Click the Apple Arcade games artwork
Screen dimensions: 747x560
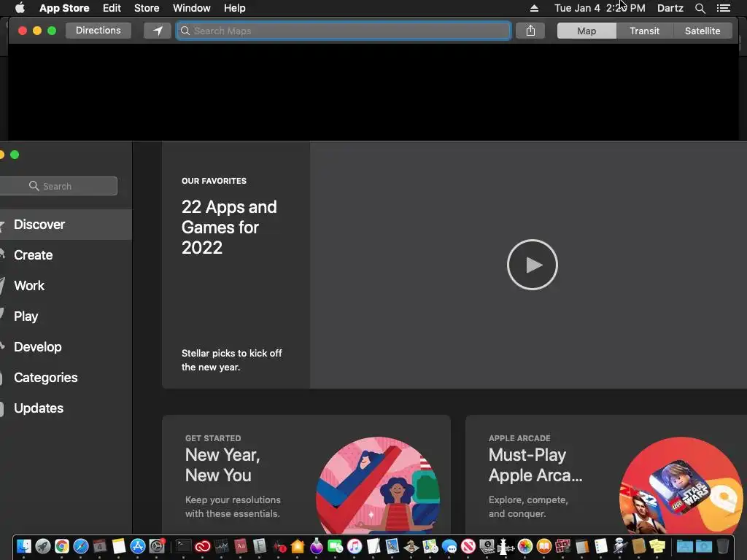(681, 485)
